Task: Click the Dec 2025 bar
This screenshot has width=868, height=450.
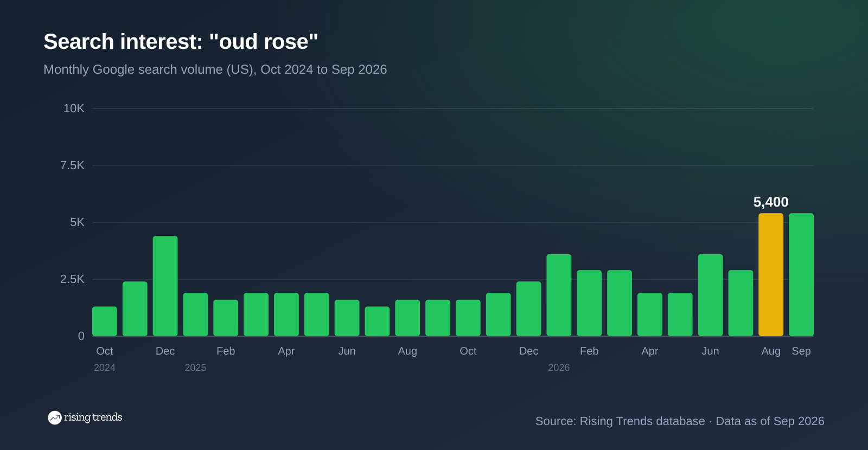Action: click(529, 309)
